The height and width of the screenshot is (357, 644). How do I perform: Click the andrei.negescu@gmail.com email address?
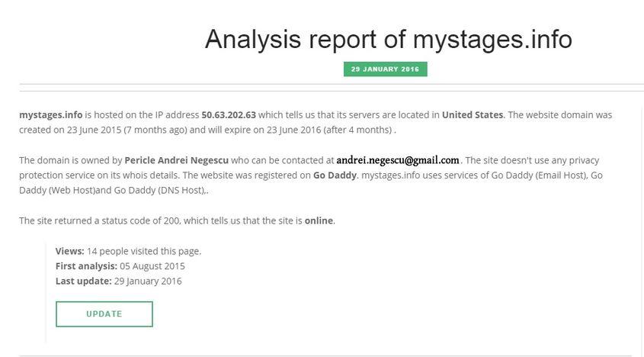click(397, 160)
